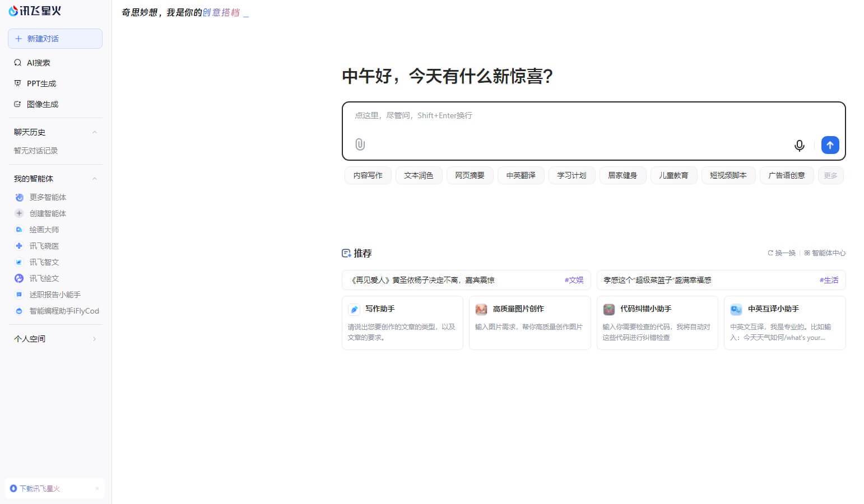Select the 网页摘要 chip

click(470, 175)
